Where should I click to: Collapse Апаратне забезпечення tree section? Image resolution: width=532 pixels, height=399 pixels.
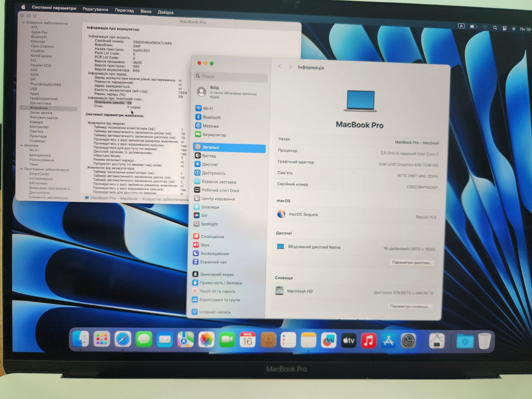[23, 23]
